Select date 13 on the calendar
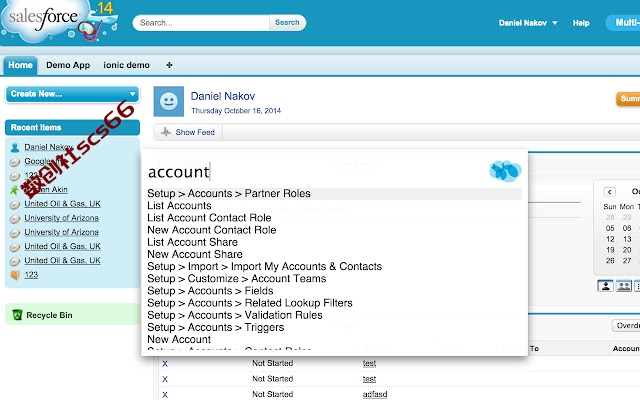 (627, 239)
